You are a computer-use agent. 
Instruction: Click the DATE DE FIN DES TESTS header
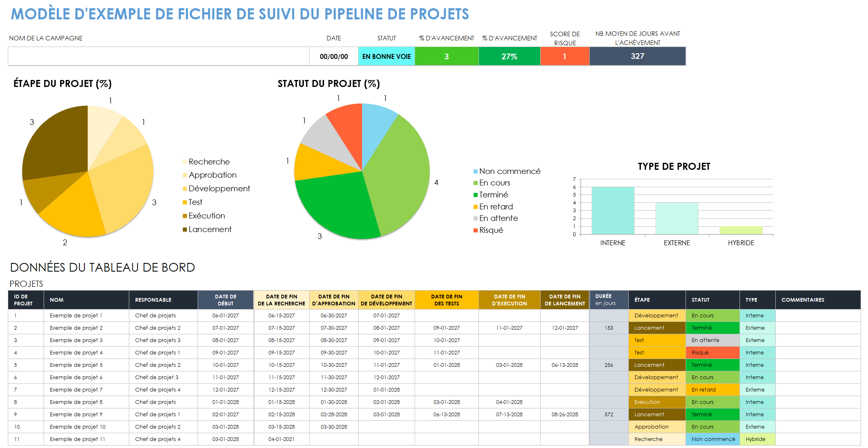tap(447, 300)
